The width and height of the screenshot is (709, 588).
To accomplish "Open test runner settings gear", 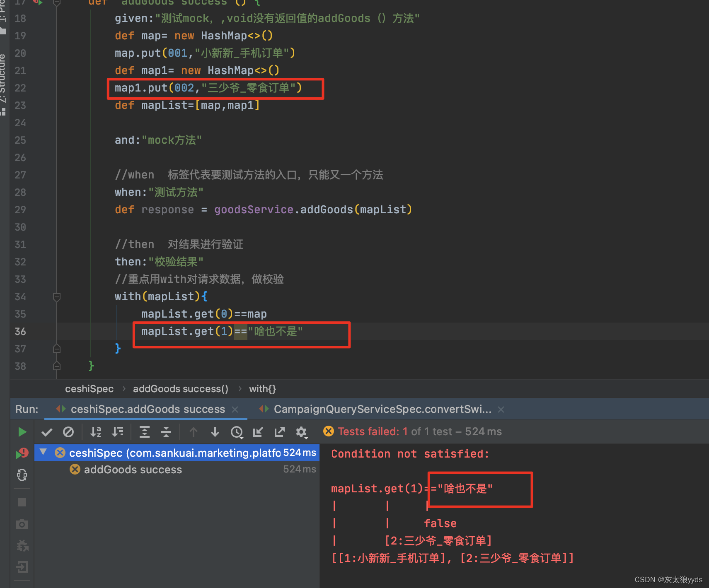I will [x=302, y=432].
